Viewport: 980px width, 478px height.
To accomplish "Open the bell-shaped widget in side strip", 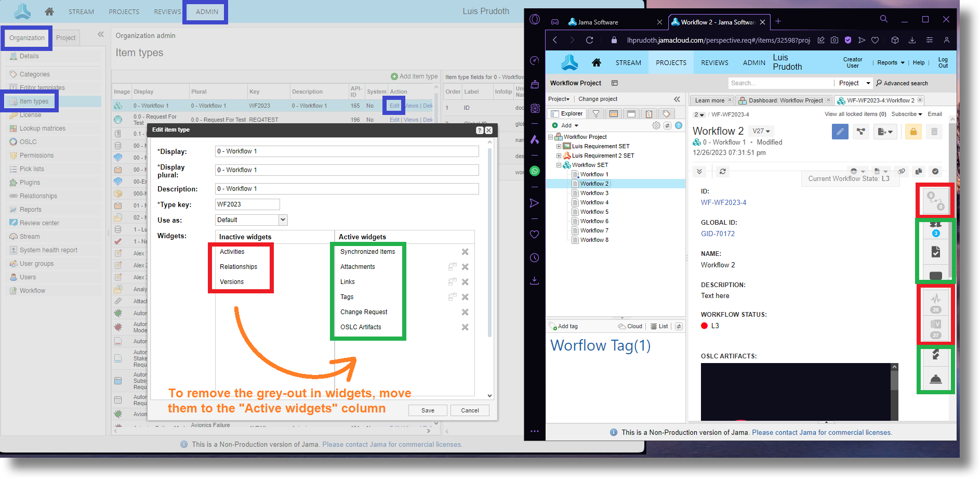I will (x=935, y=379).
